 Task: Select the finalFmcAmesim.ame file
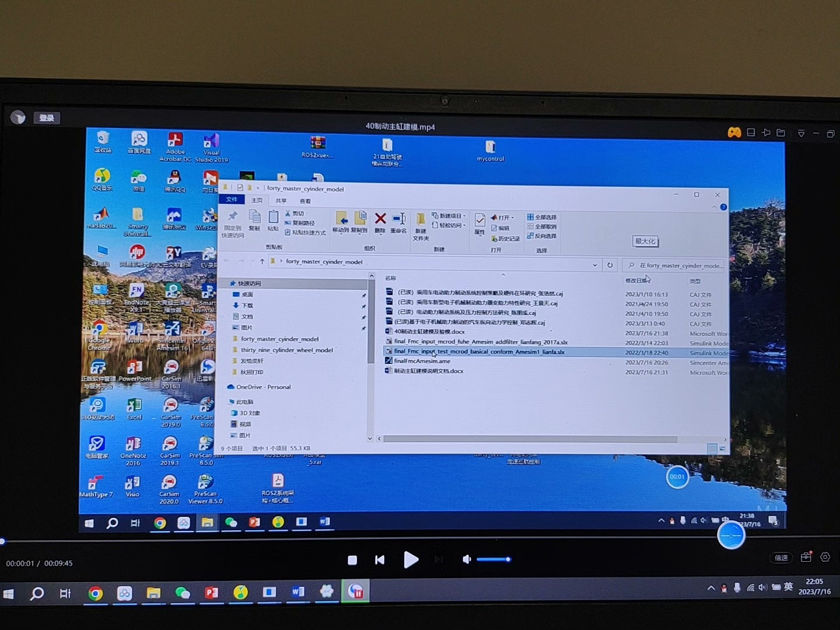422,361
